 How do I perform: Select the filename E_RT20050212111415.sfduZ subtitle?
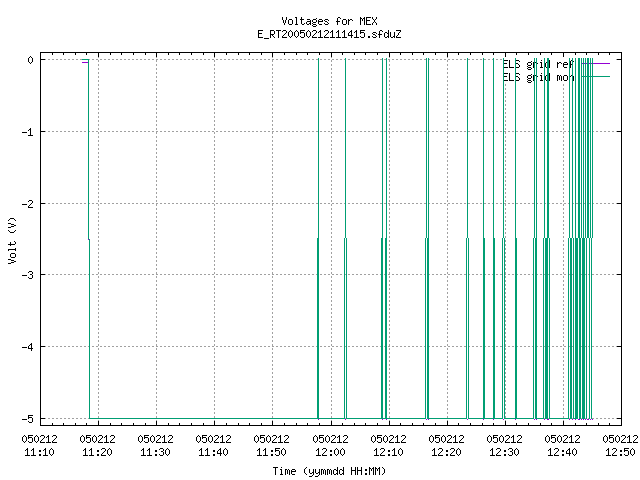tap(329, 34)
